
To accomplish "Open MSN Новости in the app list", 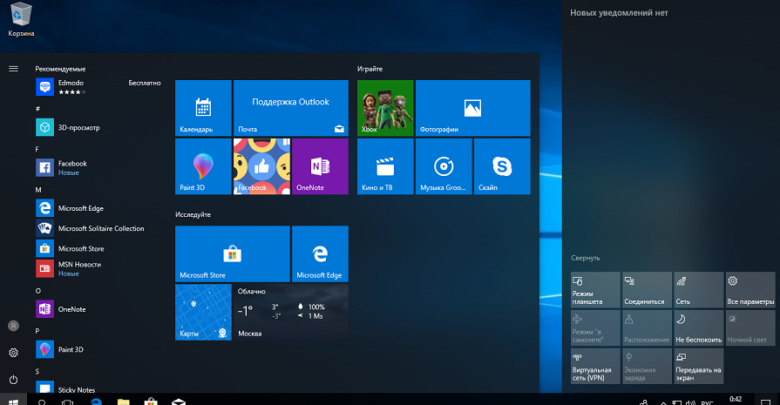I will [98, 269].
